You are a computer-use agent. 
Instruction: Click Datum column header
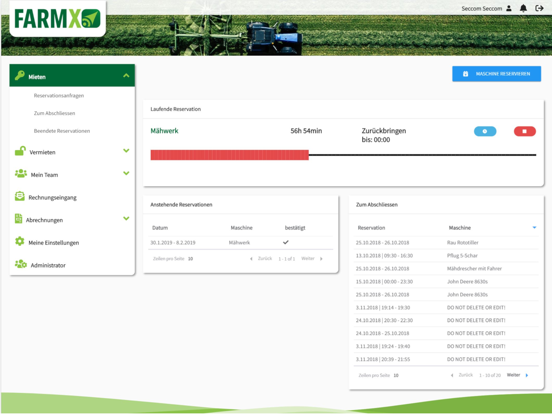pos(160,228)
